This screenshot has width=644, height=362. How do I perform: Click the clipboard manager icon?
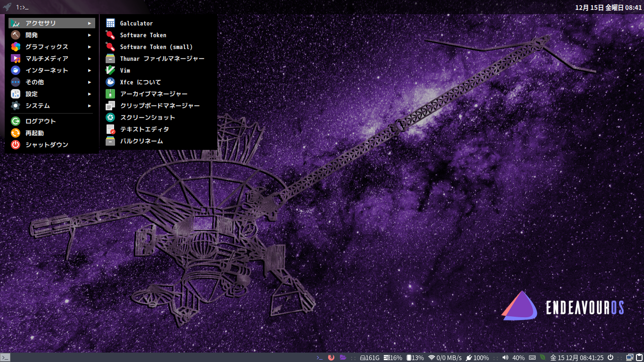[x=110, y=106]
